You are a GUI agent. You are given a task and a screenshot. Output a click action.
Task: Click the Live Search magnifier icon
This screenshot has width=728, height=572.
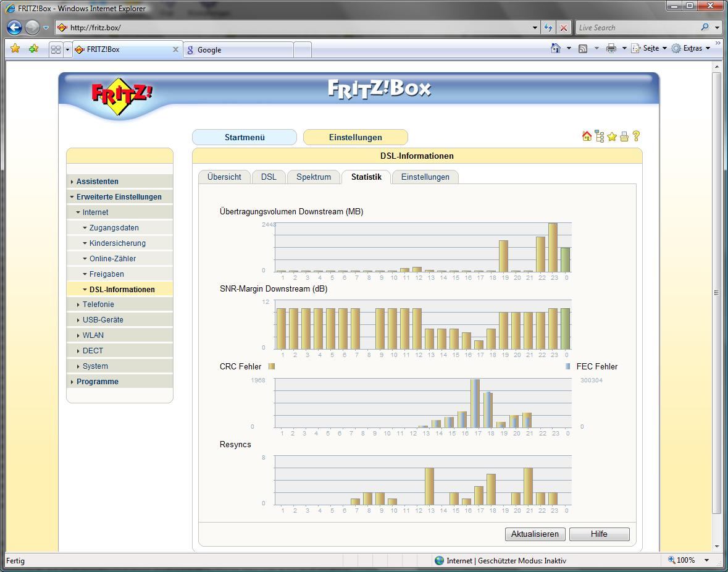(705, 27)
